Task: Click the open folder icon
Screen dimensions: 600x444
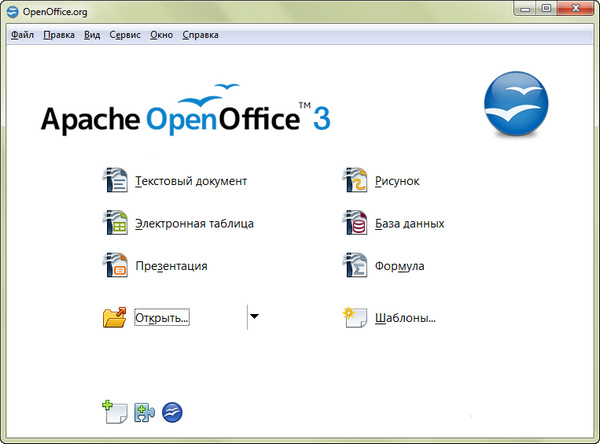Action: click(114, 317)
